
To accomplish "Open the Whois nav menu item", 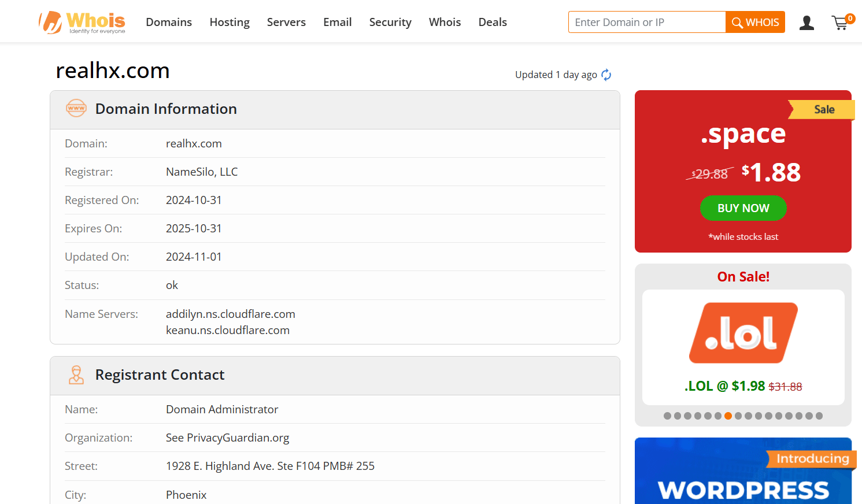I will pyautogui.click(x=445, y=22).
